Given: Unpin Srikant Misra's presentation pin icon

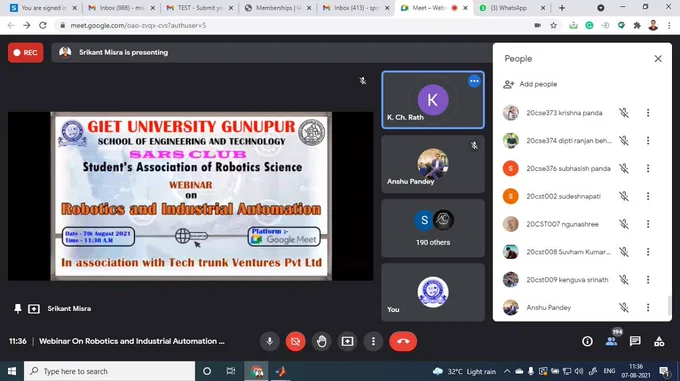Looking at the screenshot, I should coord(17,309).
